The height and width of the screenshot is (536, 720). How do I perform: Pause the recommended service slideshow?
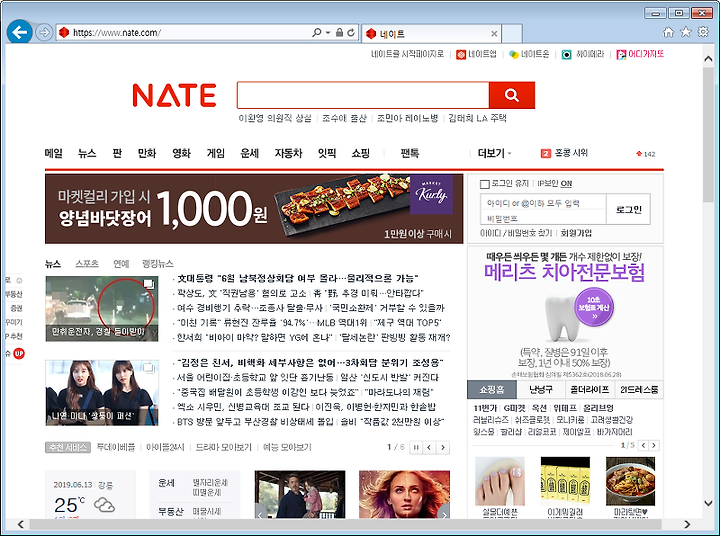416,447
